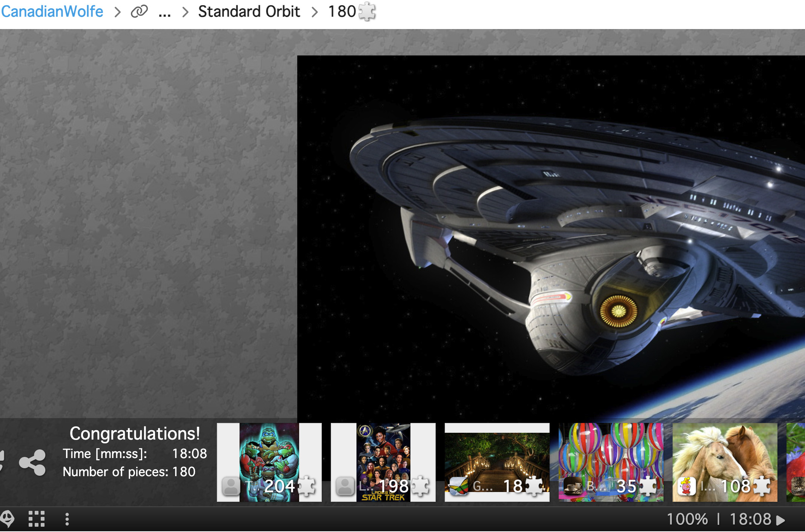Click the play arrow next to timer
The height and width of the screenshot is (532, 805).
[780, 520]
